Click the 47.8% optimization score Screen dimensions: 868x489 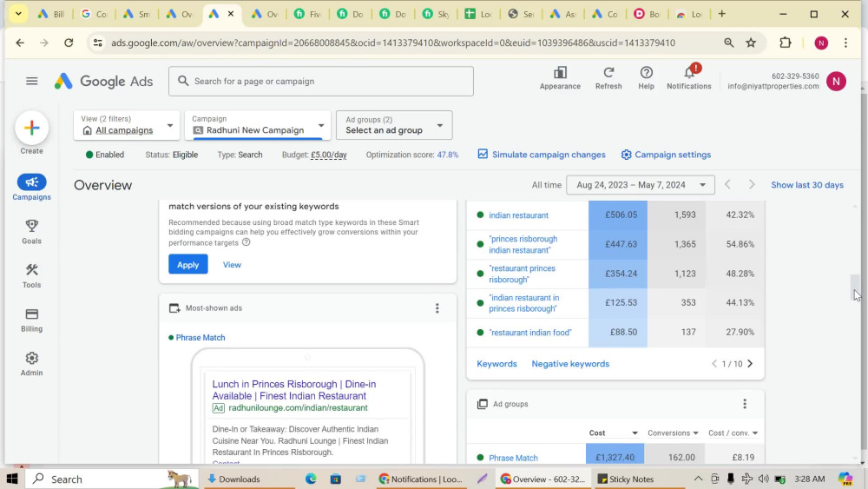coord(447,155)
